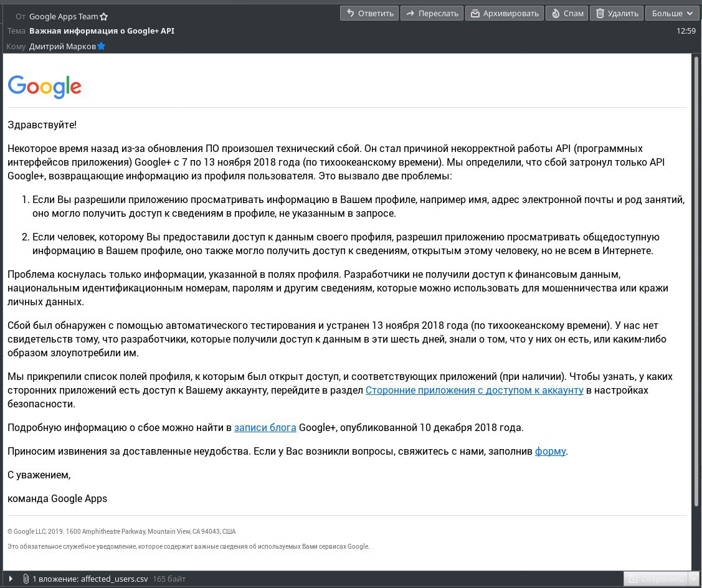The height and width of the screenshot is (588, 702).
Task: Forward the message using Переслать
Action: coord(432,14)
